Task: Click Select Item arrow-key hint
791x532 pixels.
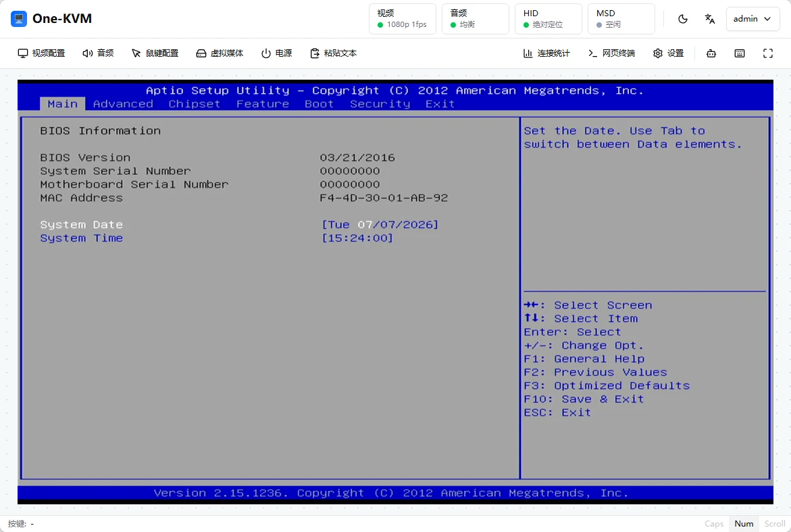Action: coord(581,319)
